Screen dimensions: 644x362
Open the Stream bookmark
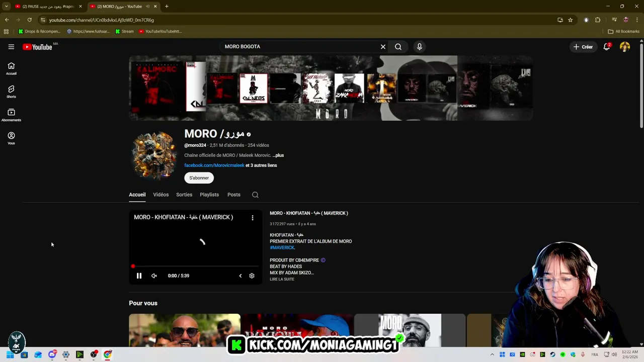pos(124,31)
